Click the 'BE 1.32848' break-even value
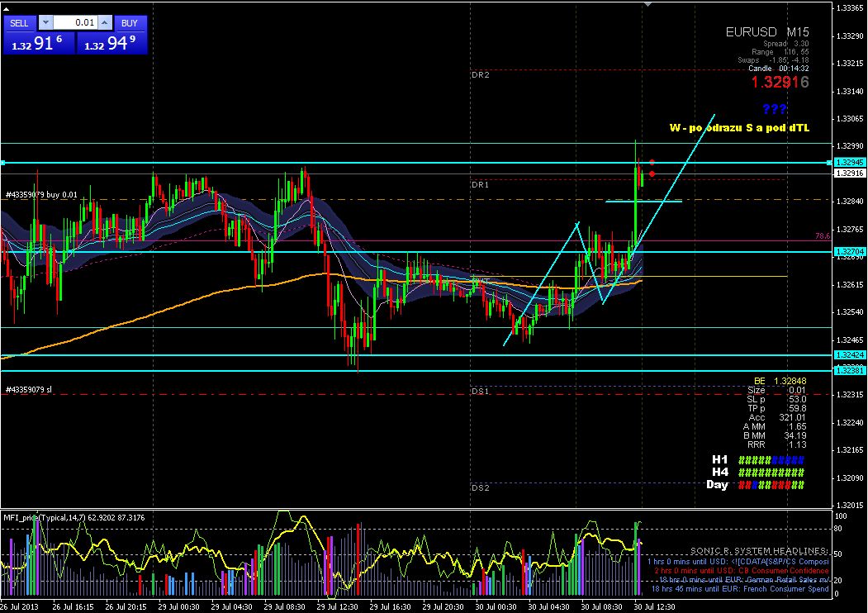Image resolution: width=868 pixels, height=613 pixels. 780,381
